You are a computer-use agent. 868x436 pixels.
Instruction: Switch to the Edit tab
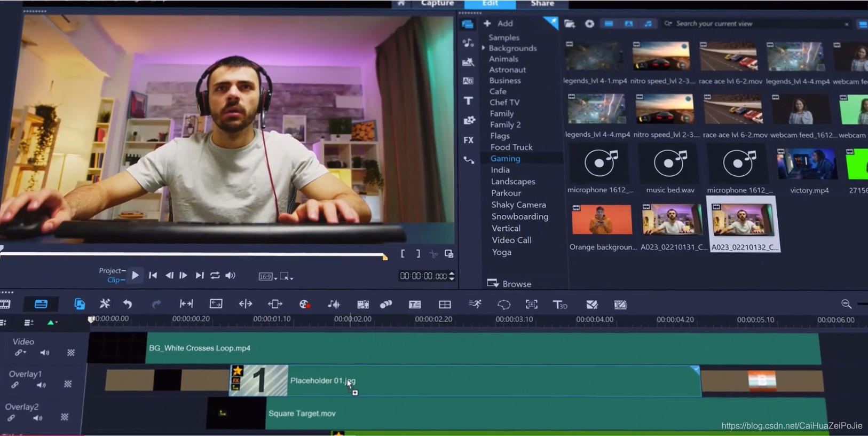(x=490, y=3)
